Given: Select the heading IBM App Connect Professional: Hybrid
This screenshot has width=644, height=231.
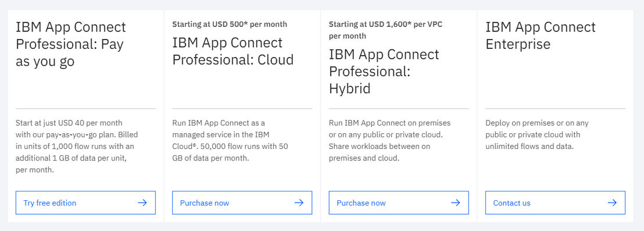Looking at the screenshot, I should pos(384,71).
